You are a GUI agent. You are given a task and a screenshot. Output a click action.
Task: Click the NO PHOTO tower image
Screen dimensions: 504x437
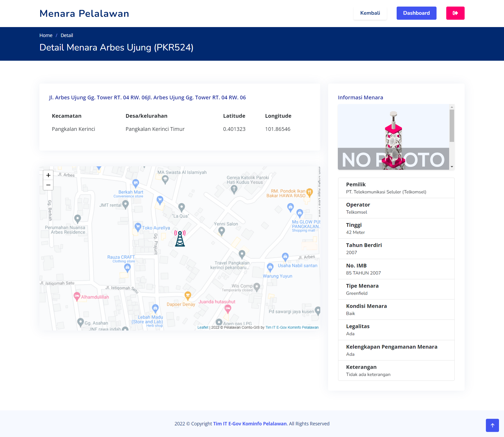tap(393, 137)
